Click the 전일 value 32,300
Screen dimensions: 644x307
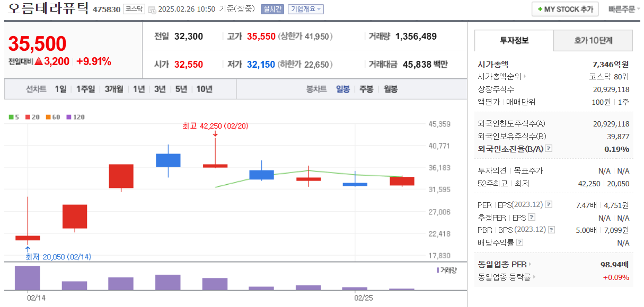tap(189, 37)
